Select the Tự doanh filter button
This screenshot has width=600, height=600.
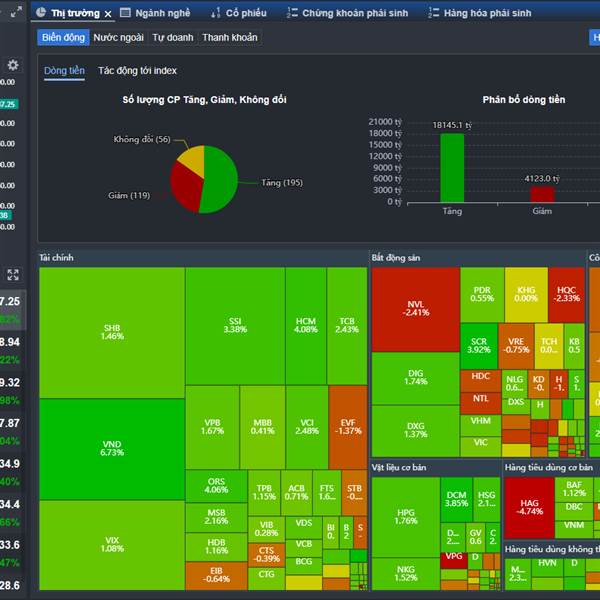coord(173,38)
